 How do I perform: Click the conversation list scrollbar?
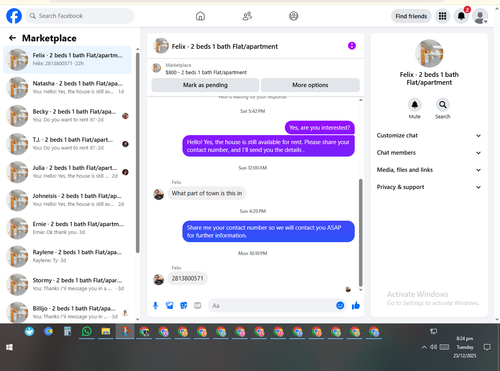(137, 153)
